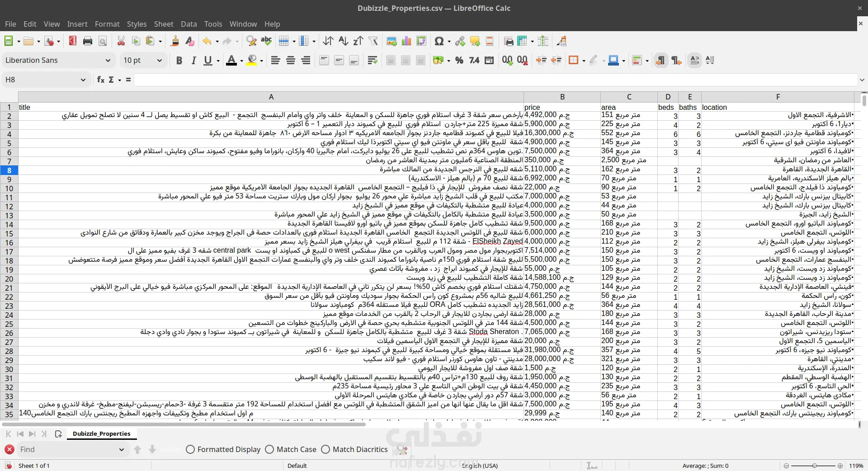Activate Clone Formatting paintbrush

coord(175,41)
